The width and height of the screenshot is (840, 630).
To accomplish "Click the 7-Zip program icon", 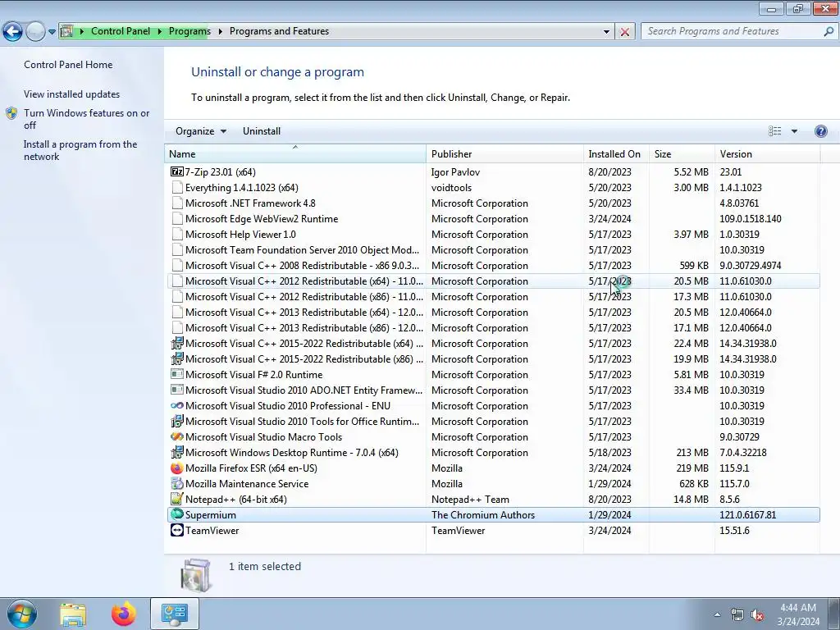I will 177,171.
